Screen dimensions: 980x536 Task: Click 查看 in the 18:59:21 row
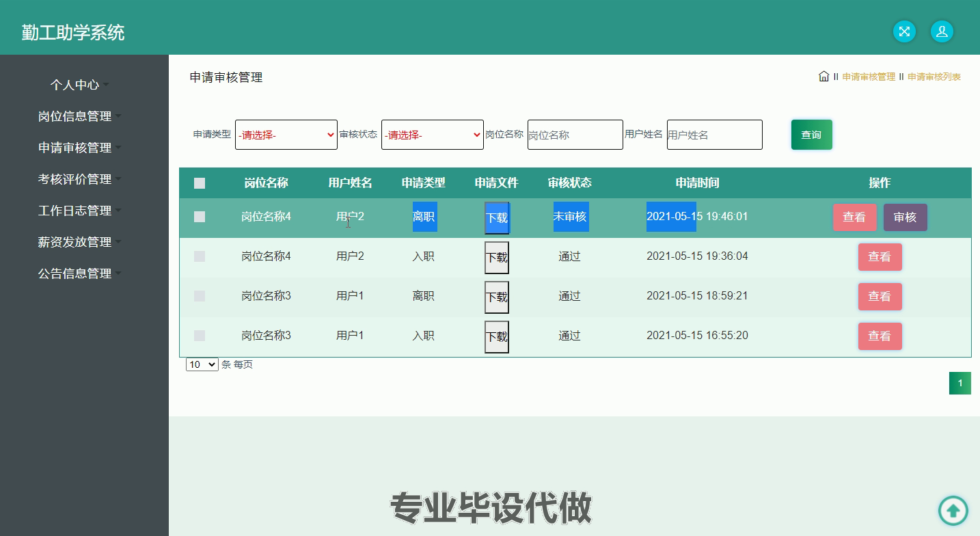pyautogui.click(x=880, y=297)
